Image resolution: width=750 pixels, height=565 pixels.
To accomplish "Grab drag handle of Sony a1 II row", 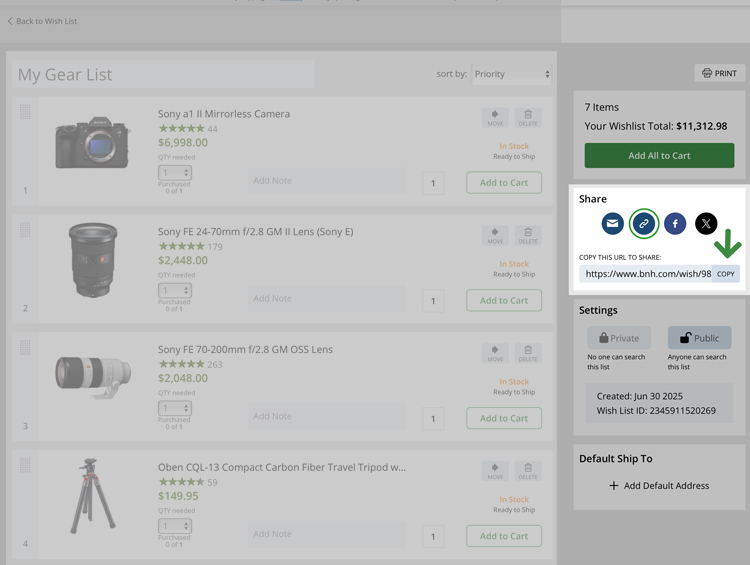I will [x=25, y=112].
